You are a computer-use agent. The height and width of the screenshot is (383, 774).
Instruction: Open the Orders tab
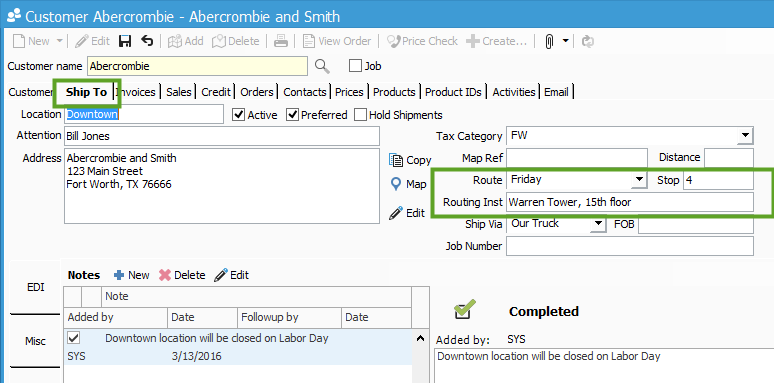point(257,92)
